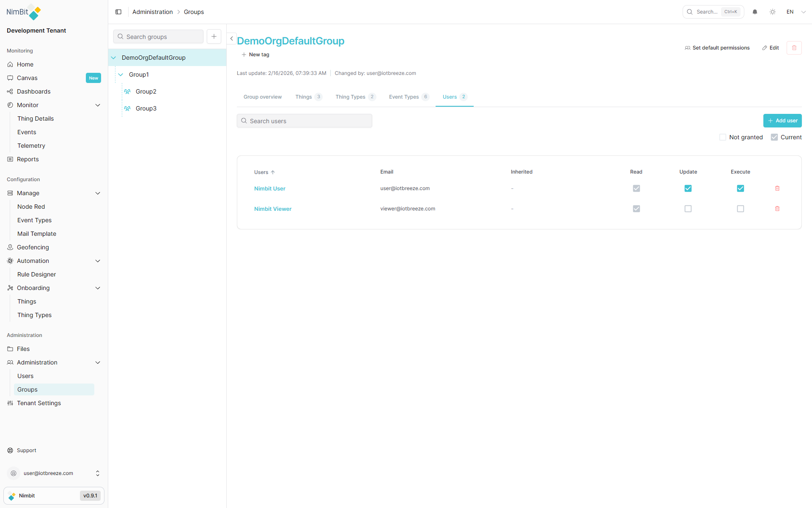
Task: Click the NimBit logo
Action: coord(23,13)
